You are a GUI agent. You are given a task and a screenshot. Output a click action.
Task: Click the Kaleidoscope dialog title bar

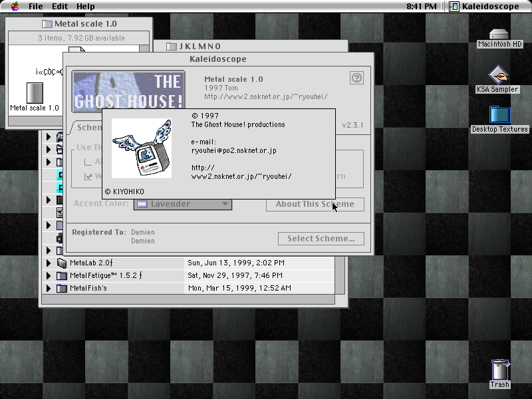(218, 59)
